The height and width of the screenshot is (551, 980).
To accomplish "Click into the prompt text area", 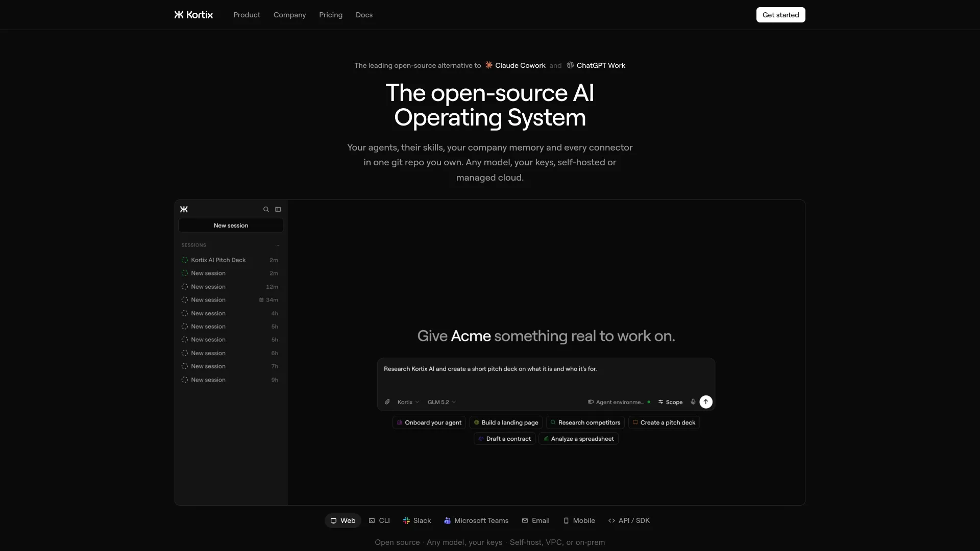I will (546, 377).
